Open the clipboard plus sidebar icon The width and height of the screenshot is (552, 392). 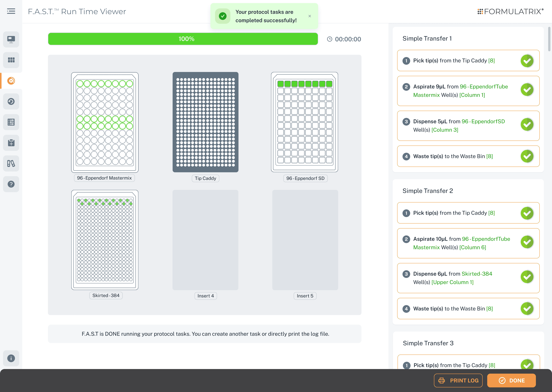click(x=11, y=143)
